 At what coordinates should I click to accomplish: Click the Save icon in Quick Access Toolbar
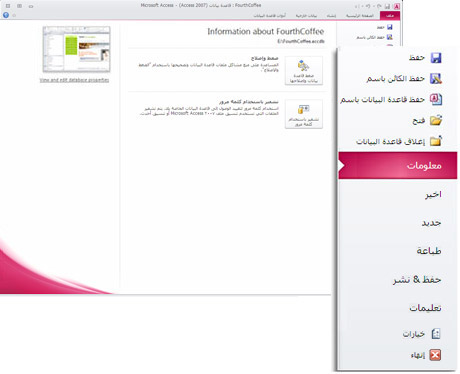(387, 6)
